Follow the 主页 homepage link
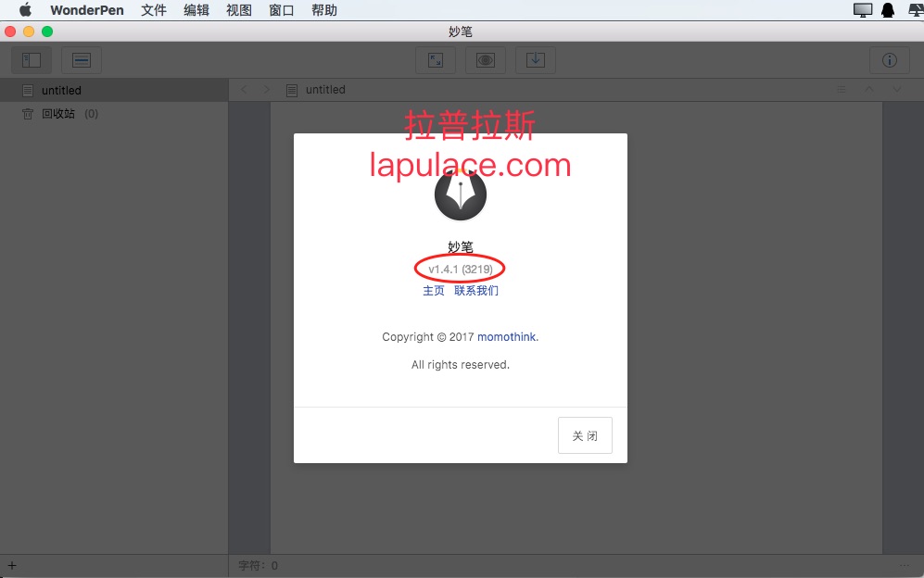Image resolution: width=924 pixels, height=578 pixels. (x=434, y=291)
